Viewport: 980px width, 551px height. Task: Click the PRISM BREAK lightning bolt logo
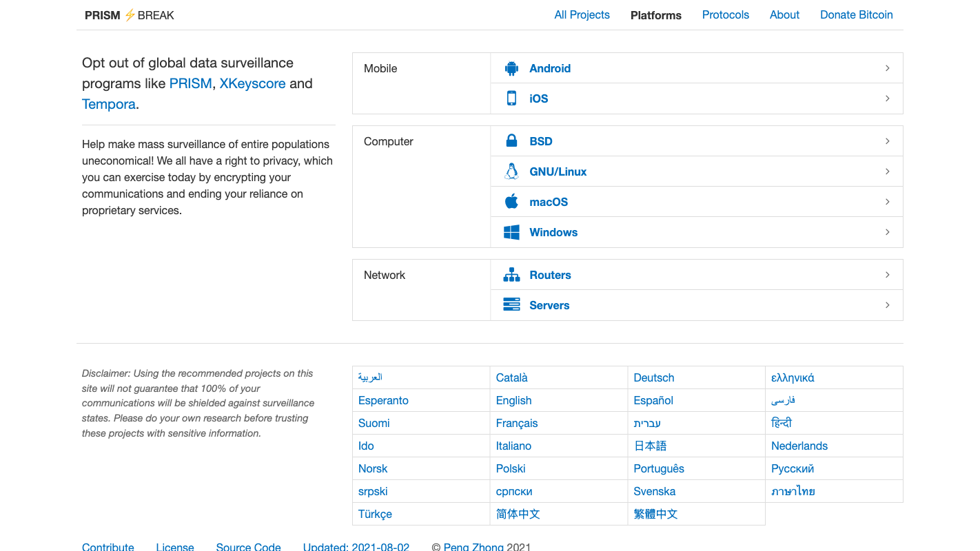click(130, 15)
